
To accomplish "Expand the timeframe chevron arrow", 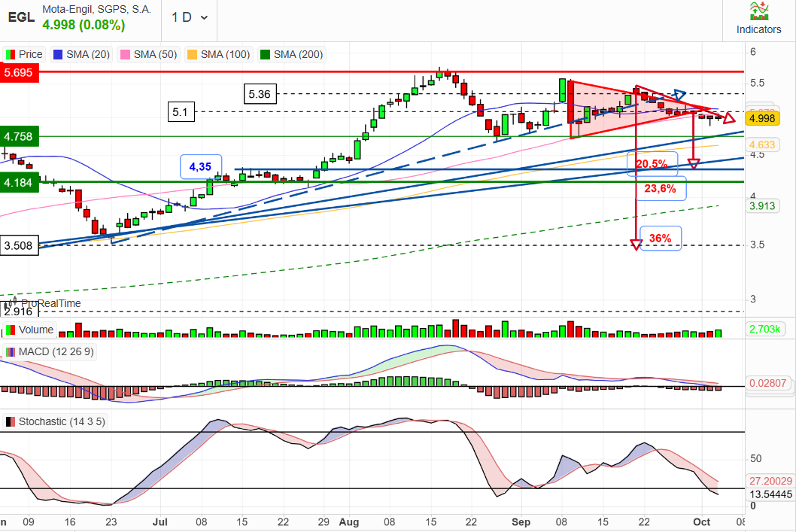I will tap(204, 18).
